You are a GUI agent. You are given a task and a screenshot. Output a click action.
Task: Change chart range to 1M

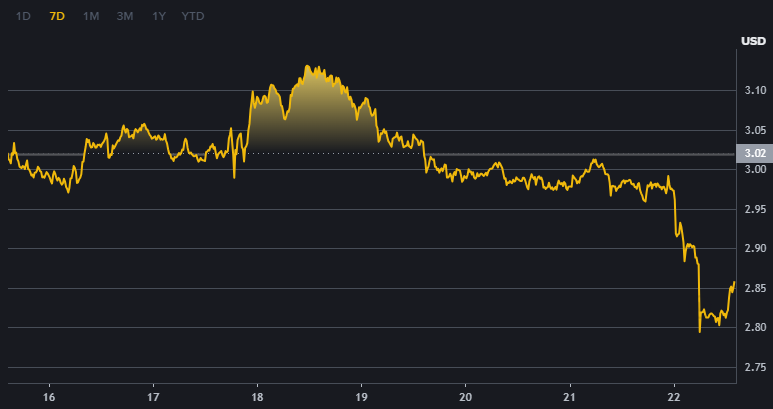pos(91,17)
